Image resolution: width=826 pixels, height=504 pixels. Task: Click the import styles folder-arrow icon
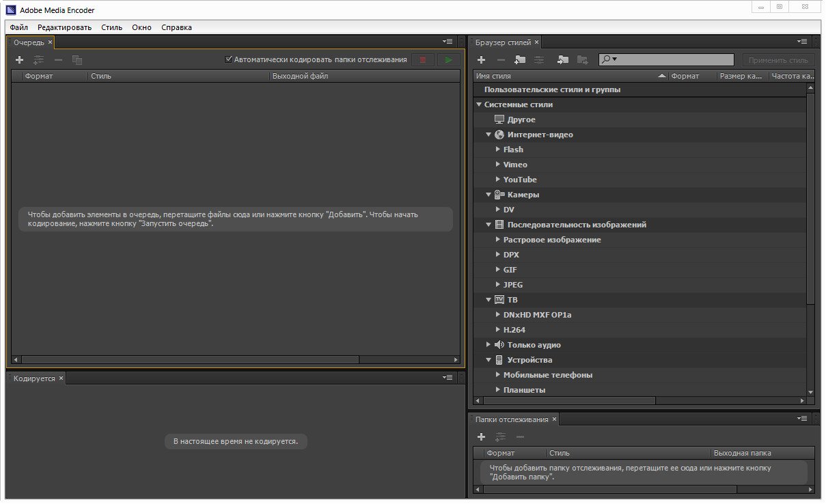(563, 60)
